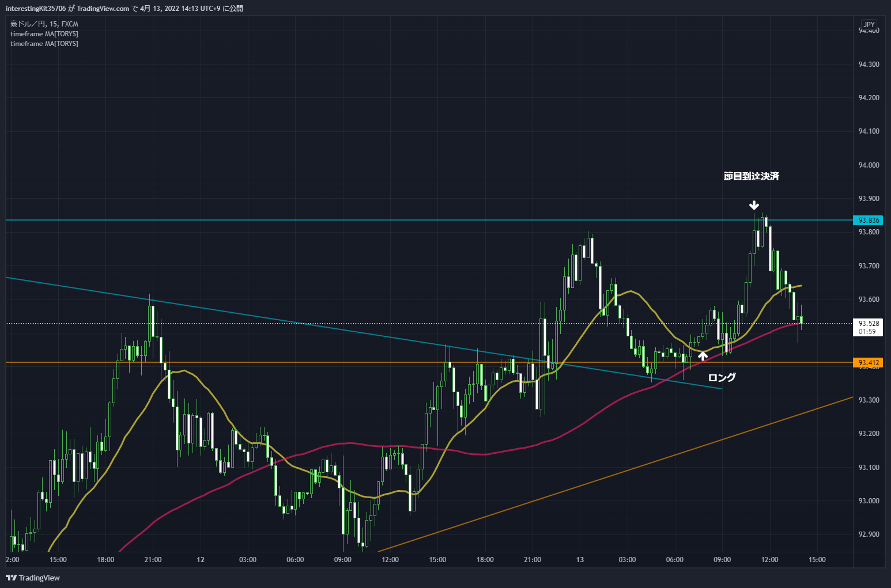Click the 93.200 price axis label

point(869,434)
